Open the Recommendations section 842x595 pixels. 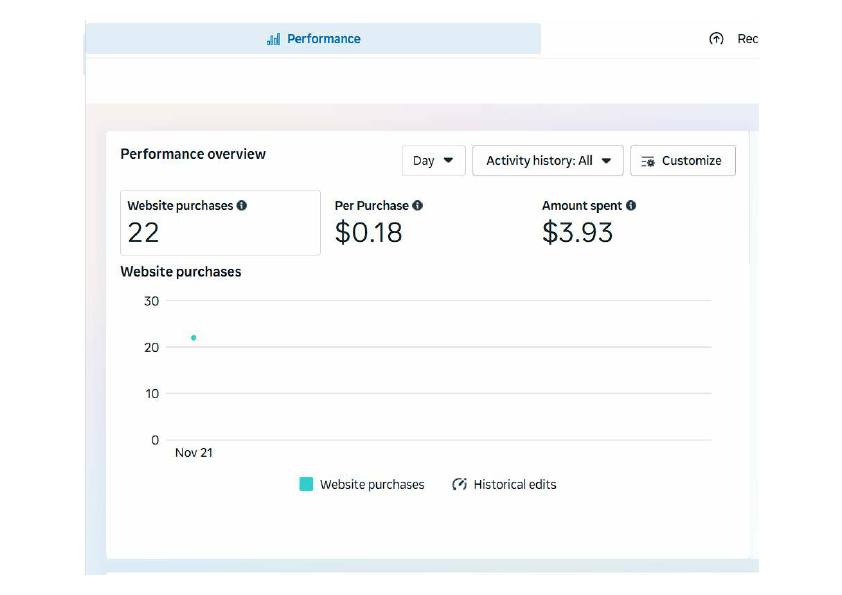pyautogui.click(x=737, y=38)
